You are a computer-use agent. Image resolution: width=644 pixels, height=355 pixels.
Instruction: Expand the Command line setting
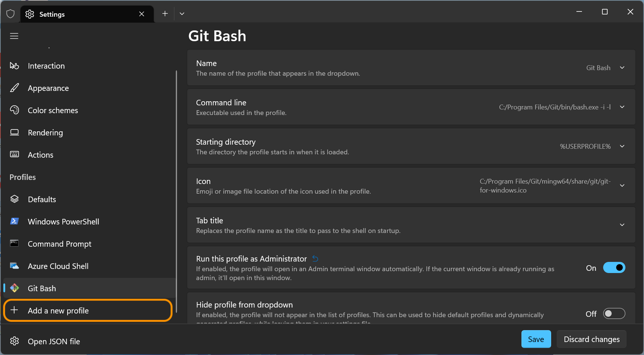click(622, 107)
